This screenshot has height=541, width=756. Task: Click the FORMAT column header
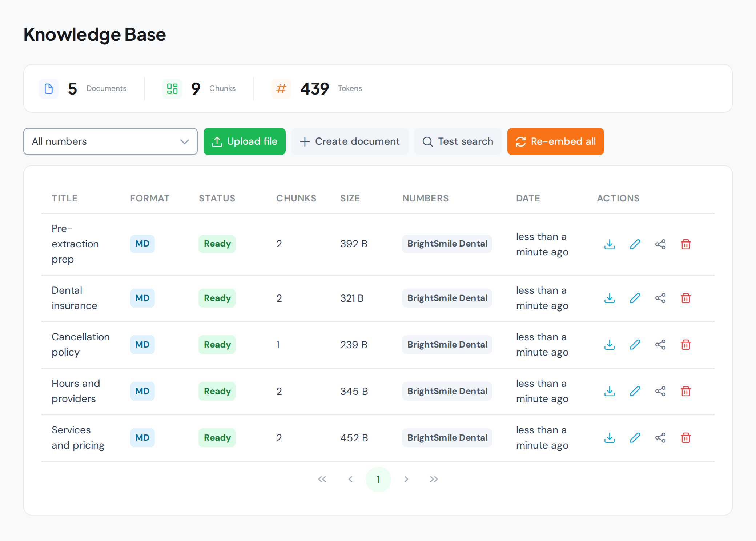150,198
